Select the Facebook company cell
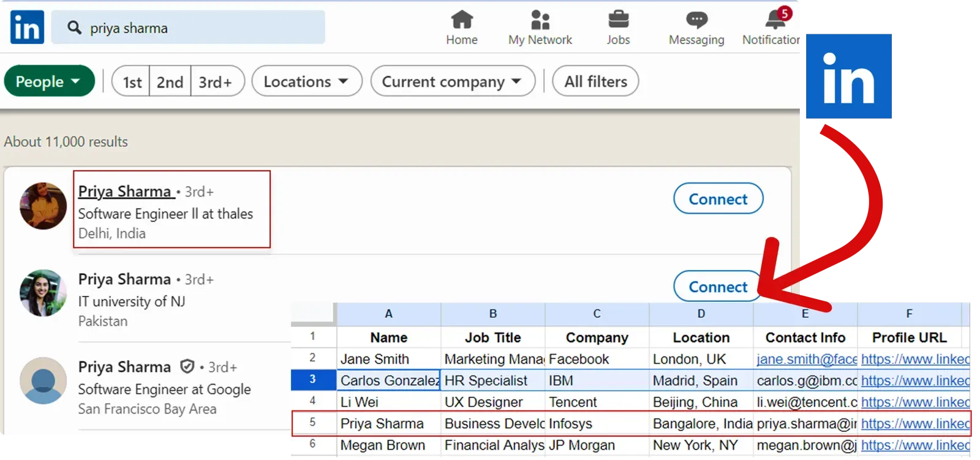The image size is (980, 460). tap(597, 358)
